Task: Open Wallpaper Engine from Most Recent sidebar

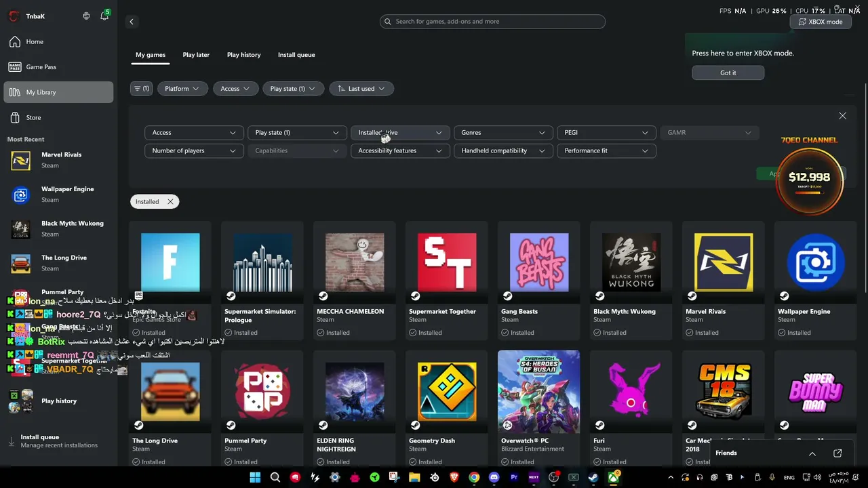Action: pyautogui.click(x=58, y=195)
